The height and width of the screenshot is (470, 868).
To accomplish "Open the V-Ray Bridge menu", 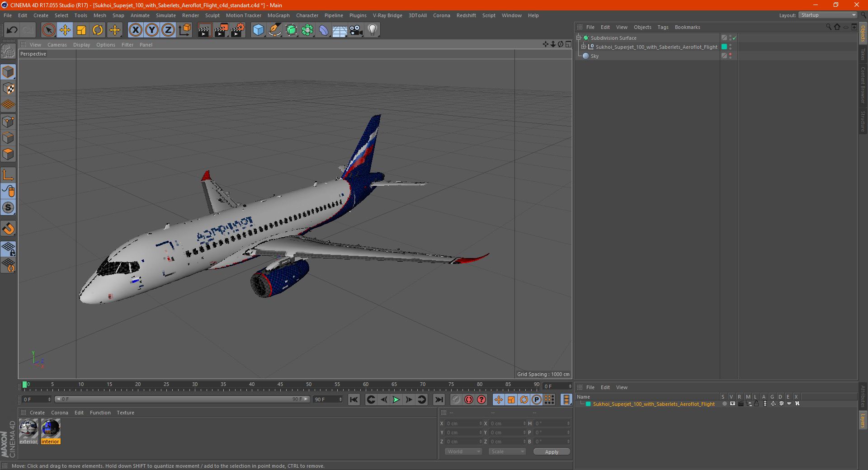I will tap(387, 15).
